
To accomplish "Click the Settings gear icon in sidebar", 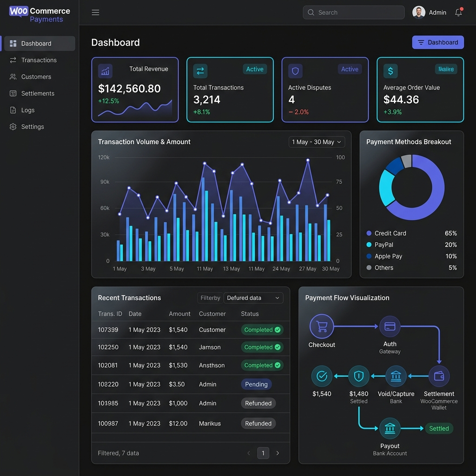I will (13, 126).
